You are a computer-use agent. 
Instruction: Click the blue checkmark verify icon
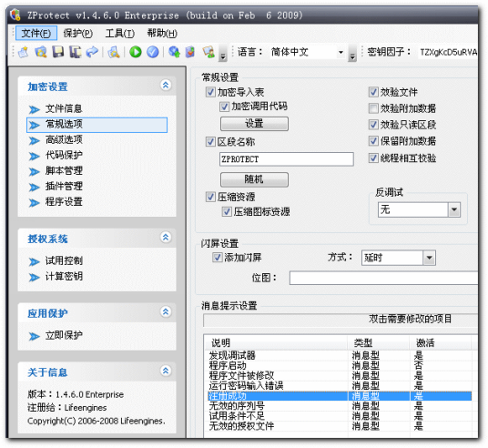pos(153,52)
